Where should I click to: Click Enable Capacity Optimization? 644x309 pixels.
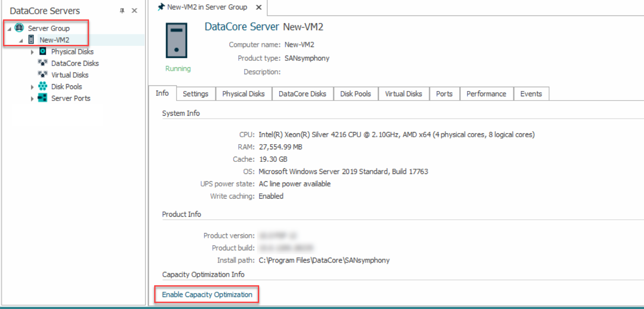click(x=206, y=294)
